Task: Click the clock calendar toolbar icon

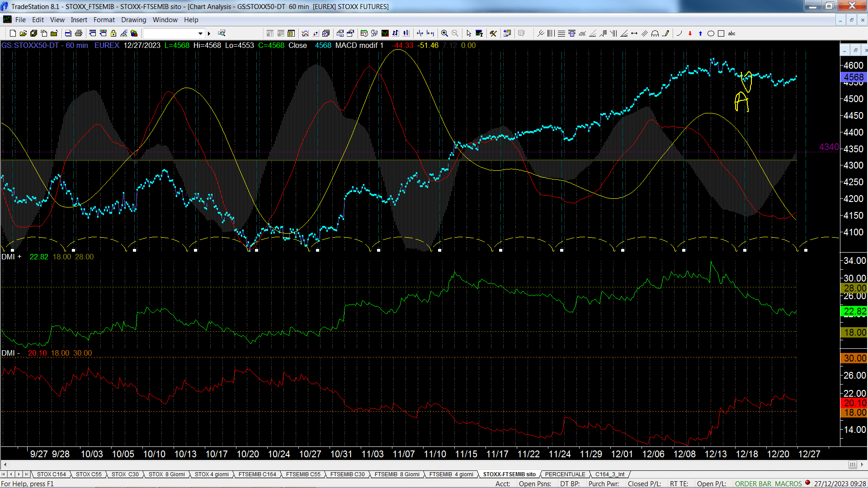Action: point(364,33)
